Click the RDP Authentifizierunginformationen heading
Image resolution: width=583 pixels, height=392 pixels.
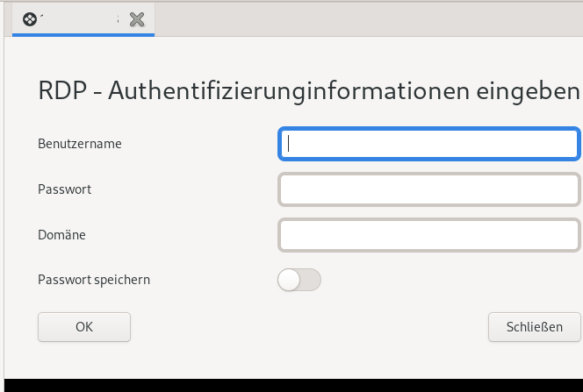pos(309,90)
